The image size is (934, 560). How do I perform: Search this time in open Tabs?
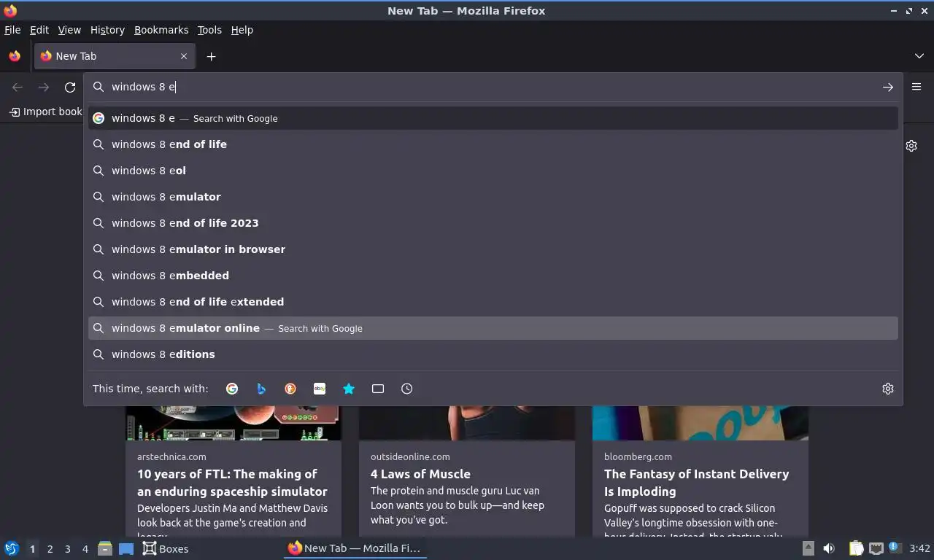[378, 389]
